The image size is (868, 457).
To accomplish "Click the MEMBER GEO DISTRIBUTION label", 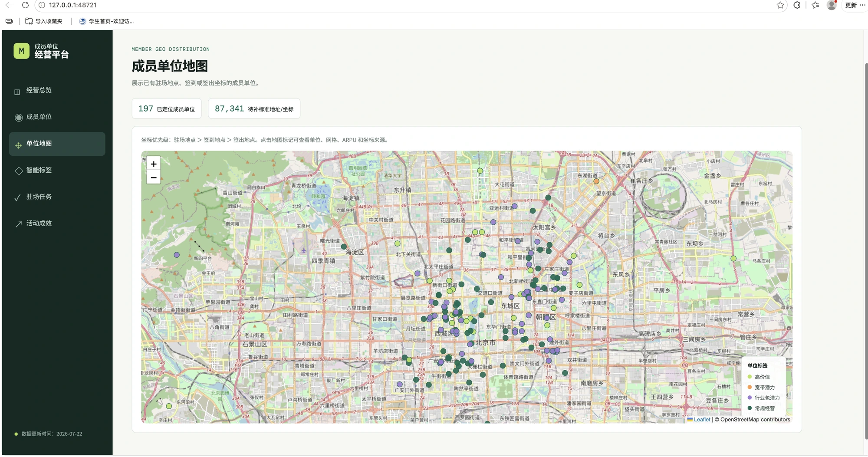I will (171, 49).
